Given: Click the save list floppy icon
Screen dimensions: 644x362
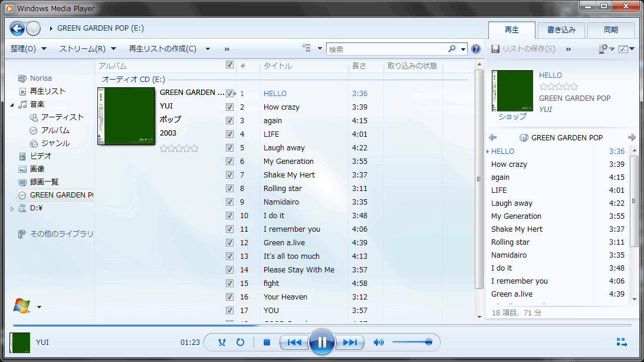Looking at the screenshot, I should click(x=495, y=49).
